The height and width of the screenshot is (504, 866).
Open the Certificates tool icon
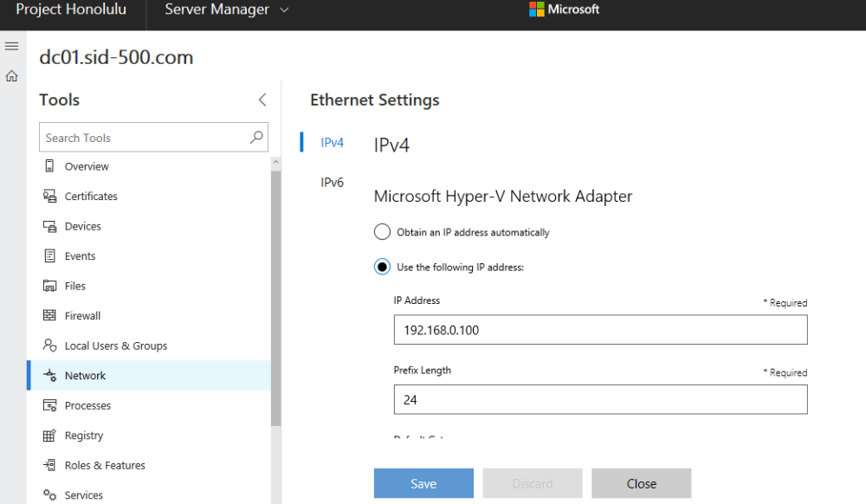coord(49,197)
